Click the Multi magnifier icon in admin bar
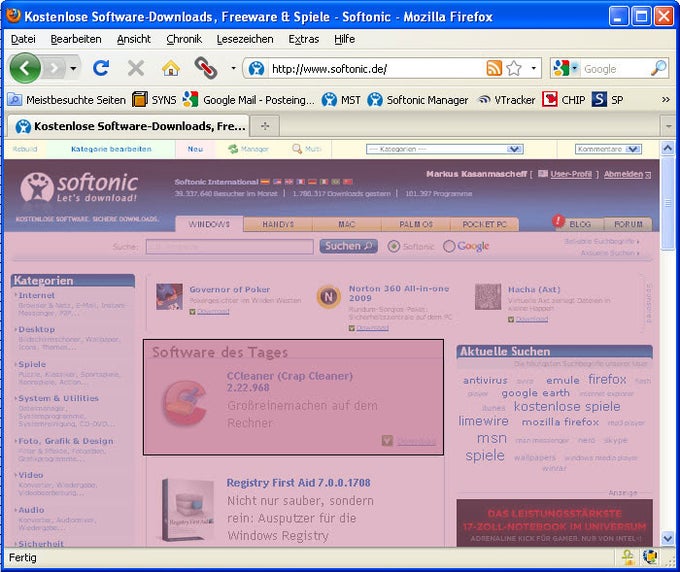 tap(297, 149)
